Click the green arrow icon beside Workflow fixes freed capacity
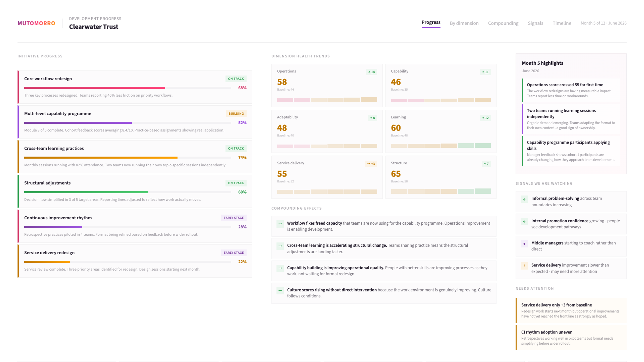Viewport: 644px width, 362px height. point(280,224)
